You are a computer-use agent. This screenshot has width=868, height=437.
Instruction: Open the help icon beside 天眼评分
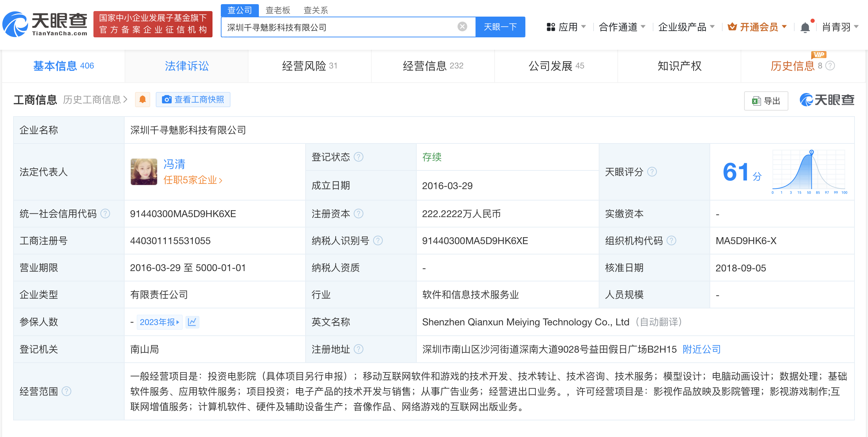[652, 172]
